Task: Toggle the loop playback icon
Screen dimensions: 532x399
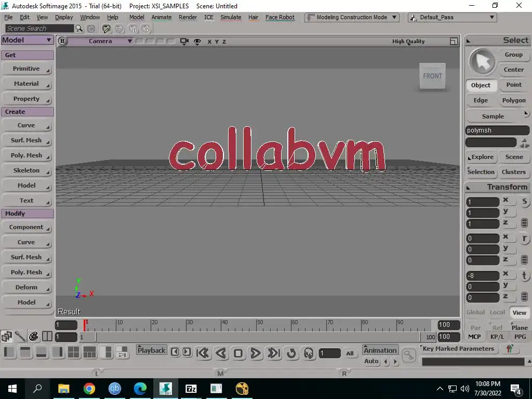Action: click(291, 353)
